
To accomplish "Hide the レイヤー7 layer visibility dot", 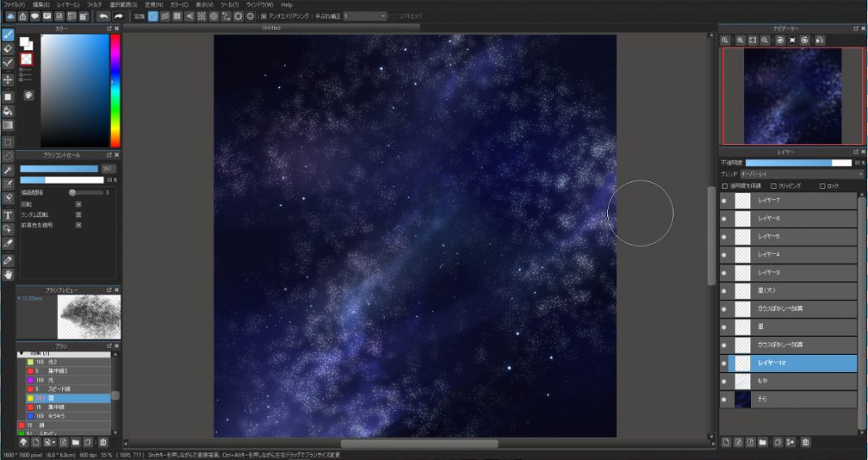I will click(724, 201).
